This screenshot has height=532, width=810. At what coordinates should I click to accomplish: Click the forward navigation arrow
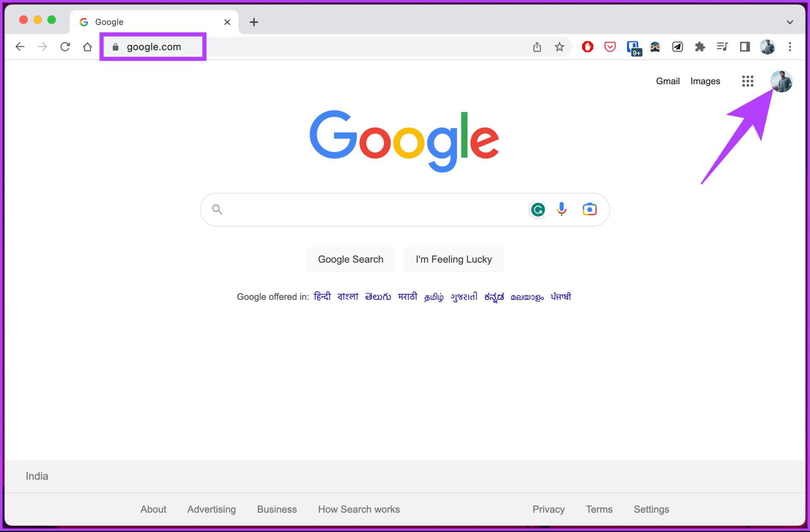click(x=42, y=46)
